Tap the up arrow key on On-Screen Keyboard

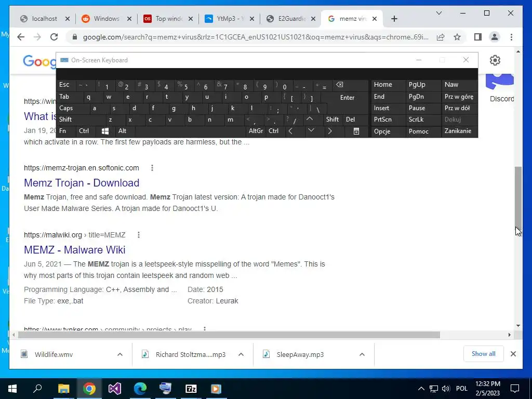click(x=310, y=119)
